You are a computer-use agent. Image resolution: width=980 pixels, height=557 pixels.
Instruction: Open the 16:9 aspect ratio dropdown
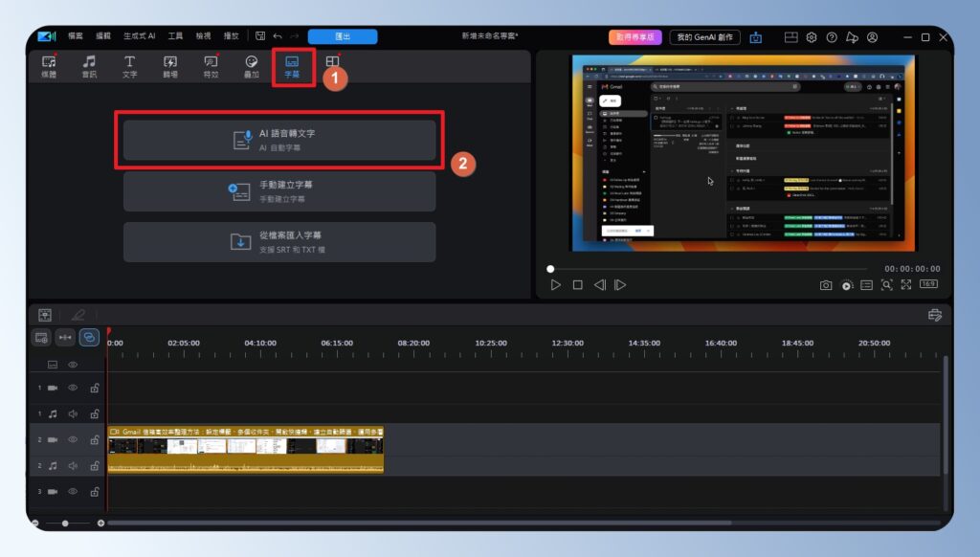pyautogui.click(x=928, y=284)
